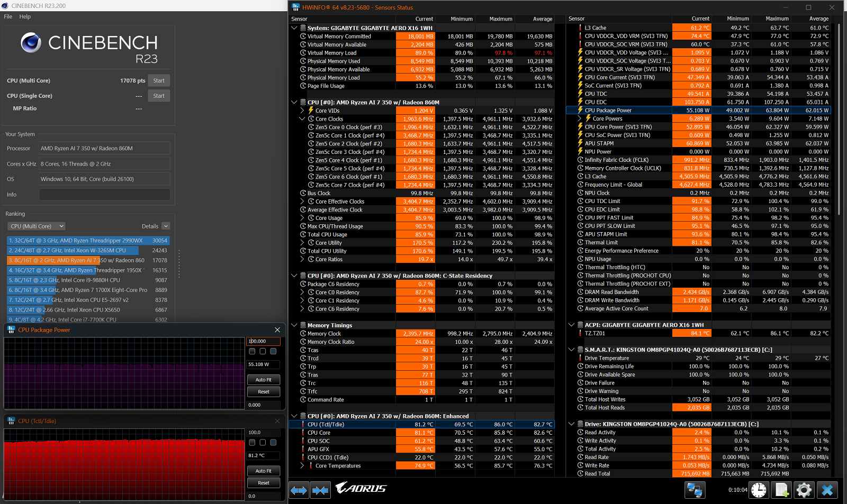Click the lightning icon beside Core VIDs
Screen dimensions: 847x504
pos(311,111)
